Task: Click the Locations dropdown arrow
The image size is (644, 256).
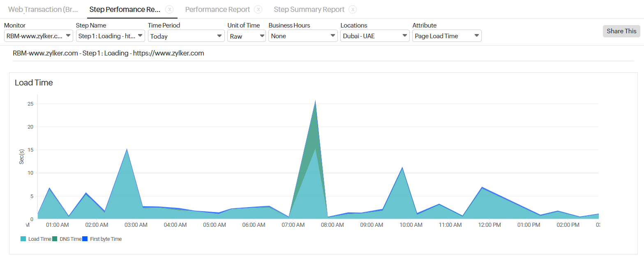Action: pos(404,36)
